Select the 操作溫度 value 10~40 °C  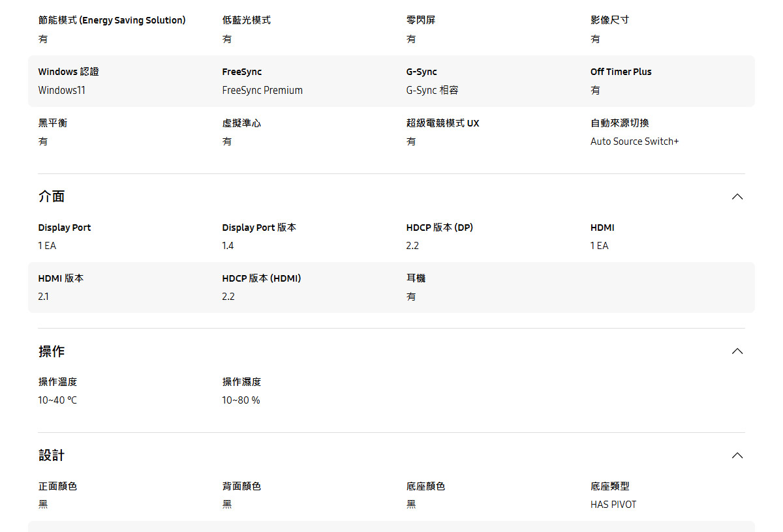57,400
